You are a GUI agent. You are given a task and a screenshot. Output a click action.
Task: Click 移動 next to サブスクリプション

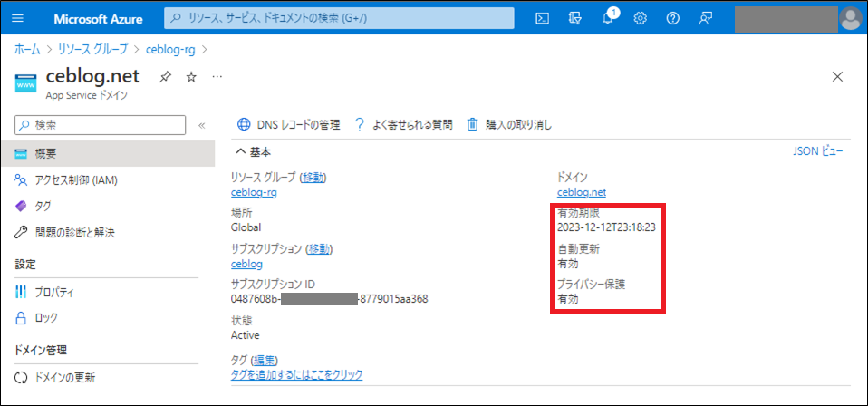click(x=320, y=248)
